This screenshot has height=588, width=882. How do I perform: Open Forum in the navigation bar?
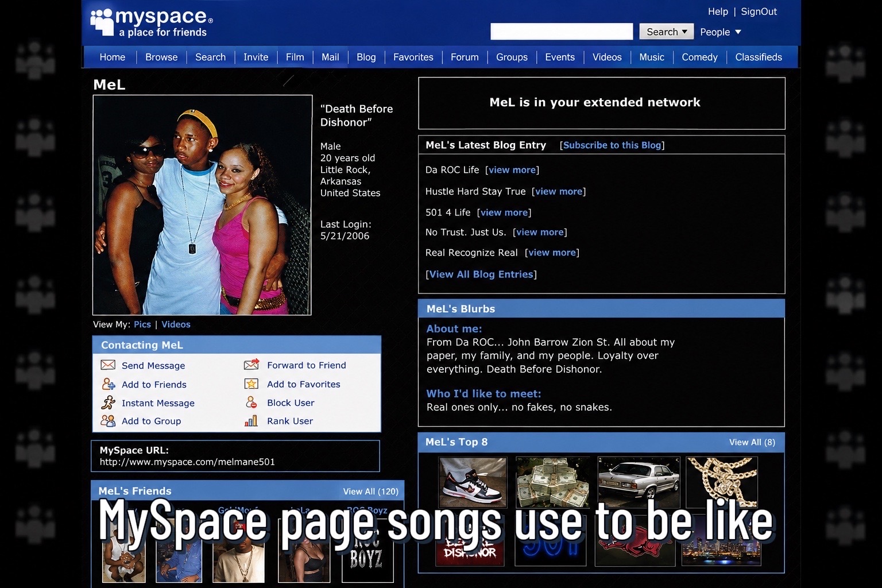click(x=465, y=57)
